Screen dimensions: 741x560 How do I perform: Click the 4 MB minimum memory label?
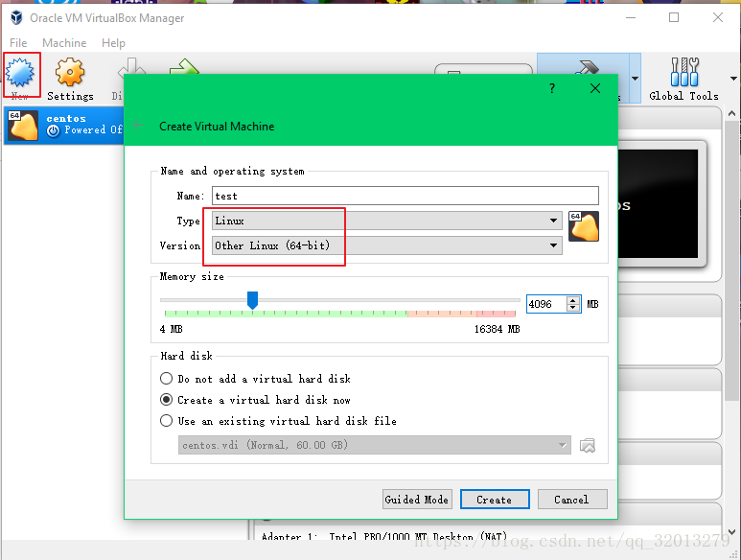(x=171, y=329)
